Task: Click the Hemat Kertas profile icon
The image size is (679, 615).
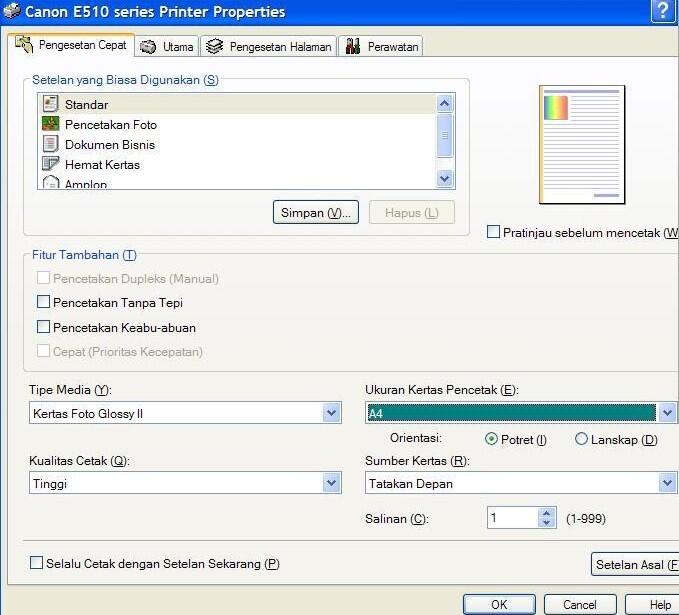Action: (x=51, y=164)
